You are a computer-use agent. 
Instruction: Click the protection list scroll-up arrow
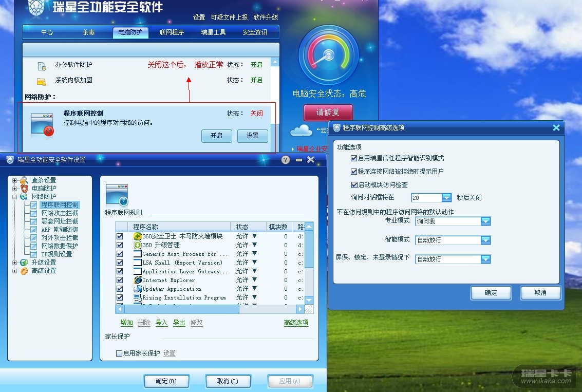click(275, 62)
